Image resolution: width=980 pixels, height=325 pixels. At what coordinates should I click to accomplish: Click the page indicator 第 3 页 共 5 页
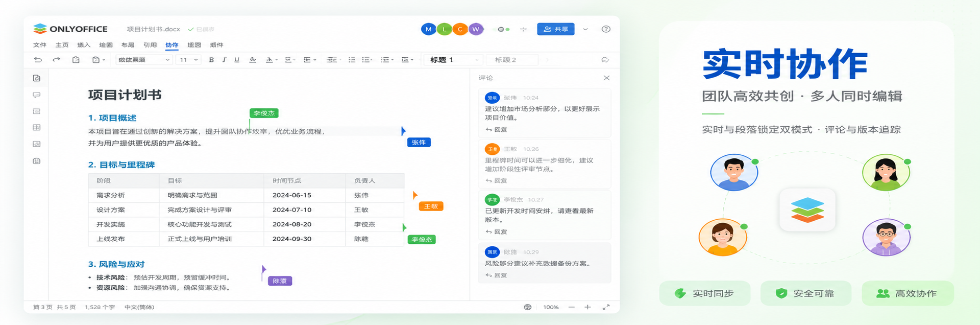55,307
